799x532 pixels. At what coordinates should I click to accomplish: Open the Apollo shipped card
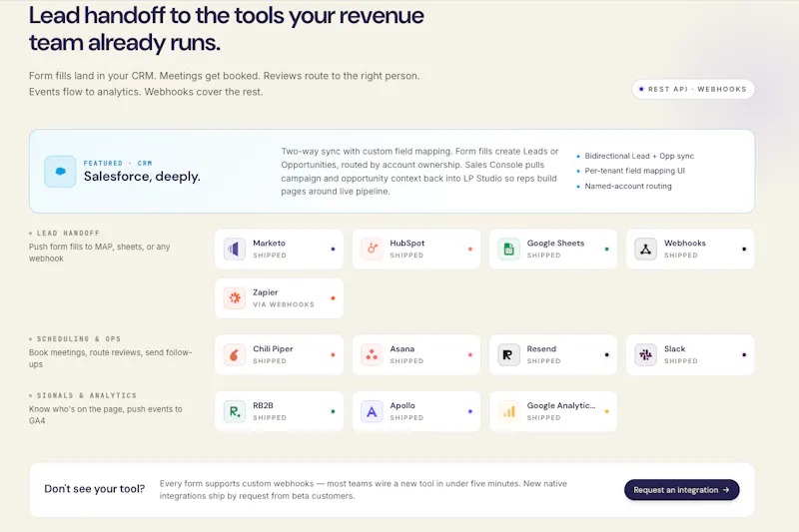[x=415, y=411]
